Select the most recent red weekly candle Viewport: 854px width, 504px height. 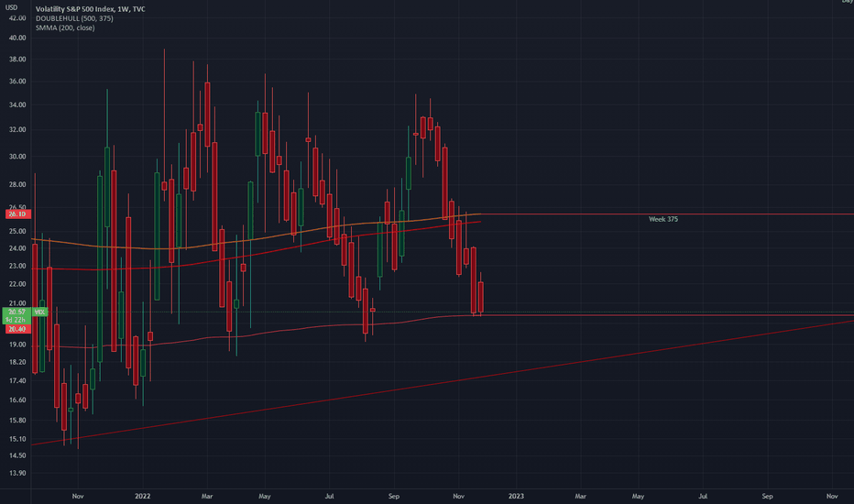(x=481, y=296)
